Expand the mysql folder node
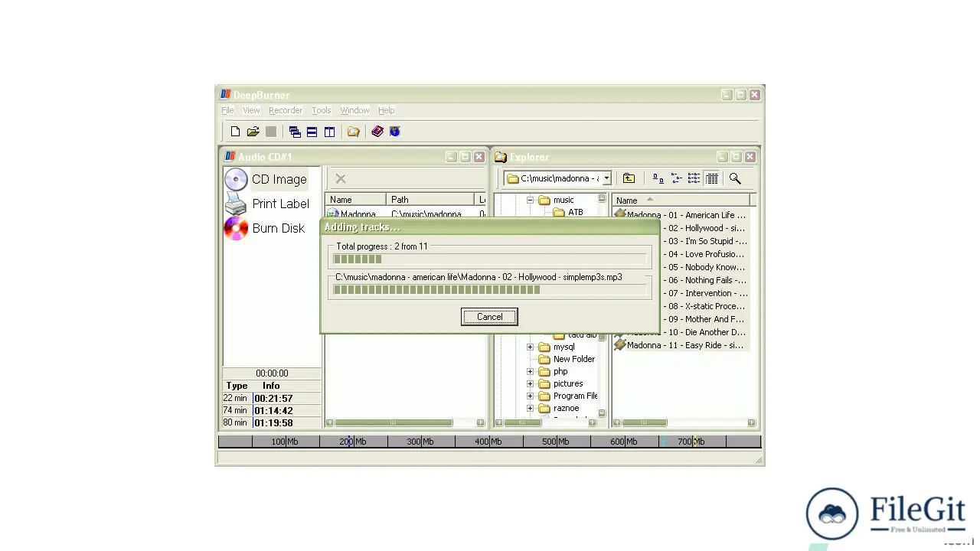The image size is (980, 551). tap(530, 347)
